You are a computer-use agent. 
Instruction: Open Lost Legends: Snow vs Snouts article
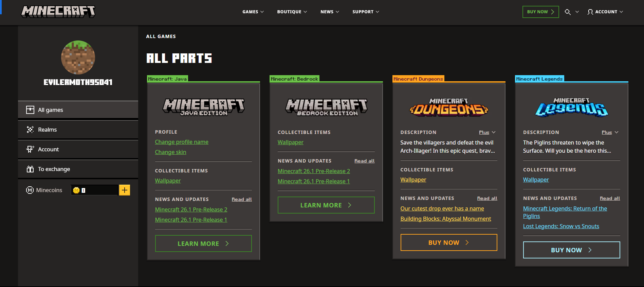561,226
